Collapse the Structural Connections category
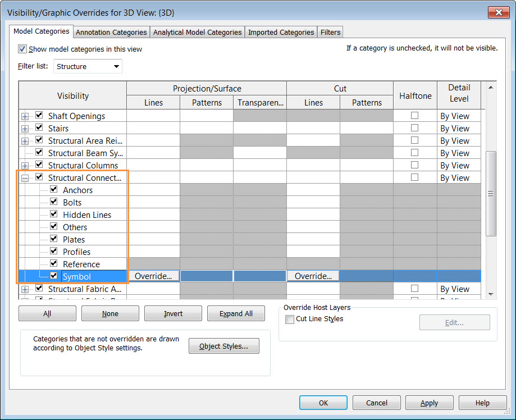Viewport: 516px width, 420px height. click(25, 177)
